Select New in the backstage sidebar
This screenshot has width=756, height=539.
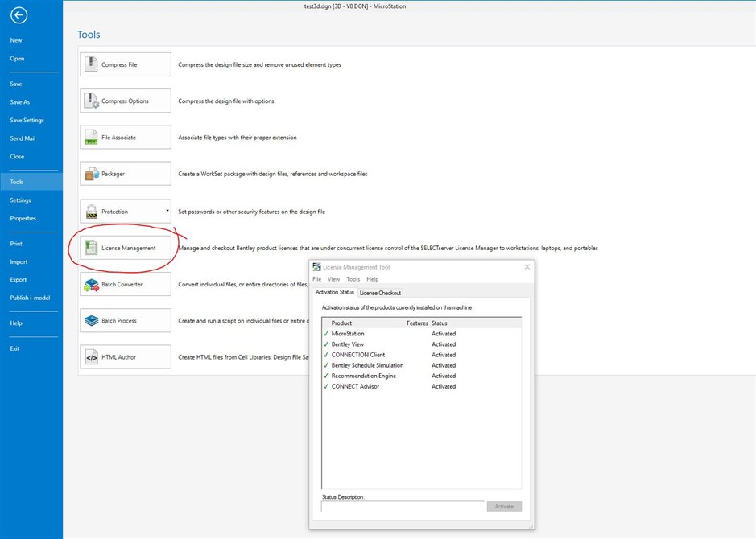click(16, 40)
